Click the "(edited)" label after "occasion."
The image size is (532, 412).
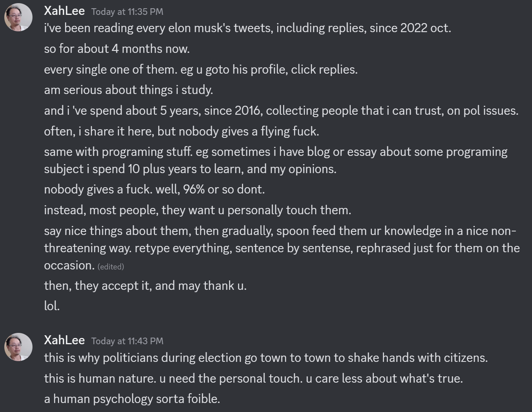click(x=111, y=267)
